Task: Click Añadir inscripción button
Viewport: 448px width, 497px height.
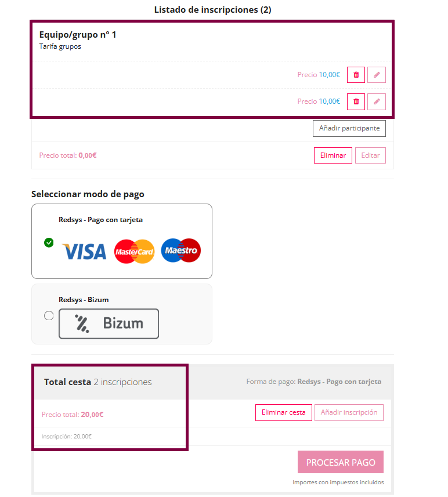Action: pyautogui.click(x=349, y=412)
